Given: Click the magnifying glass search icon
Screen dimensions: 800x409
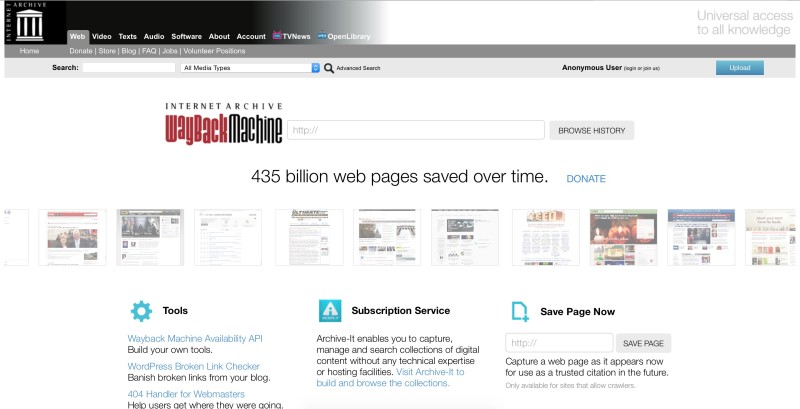Looking at the screenshot, I should point(329,68).
